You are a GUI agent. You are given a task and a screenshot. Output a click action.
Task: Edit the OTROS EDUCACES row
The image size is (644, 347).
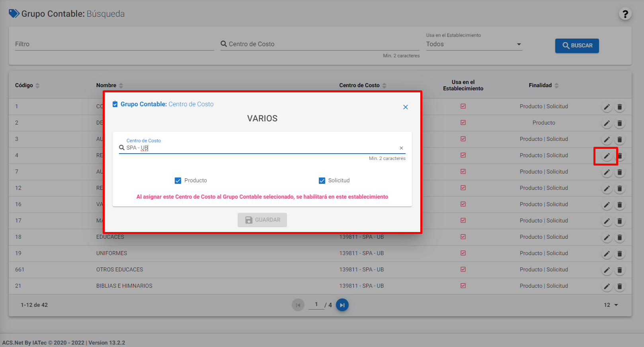click(607, 270)
